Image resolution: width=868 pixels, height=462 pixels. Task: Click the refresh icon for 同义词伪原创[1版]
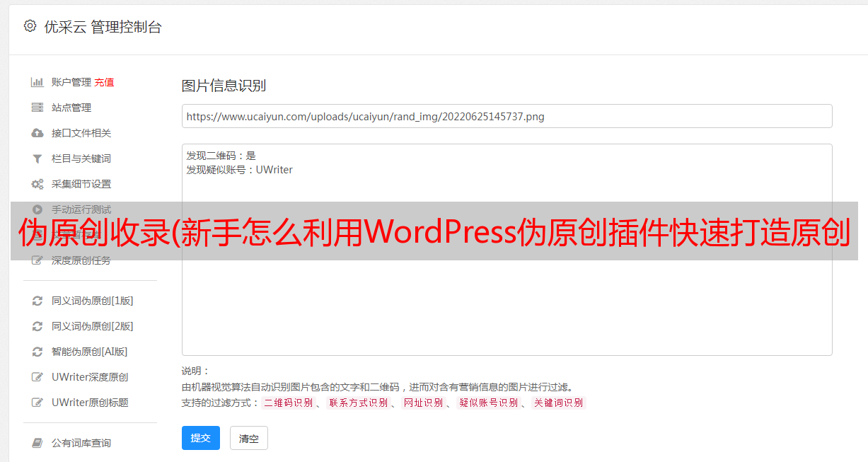37,301
